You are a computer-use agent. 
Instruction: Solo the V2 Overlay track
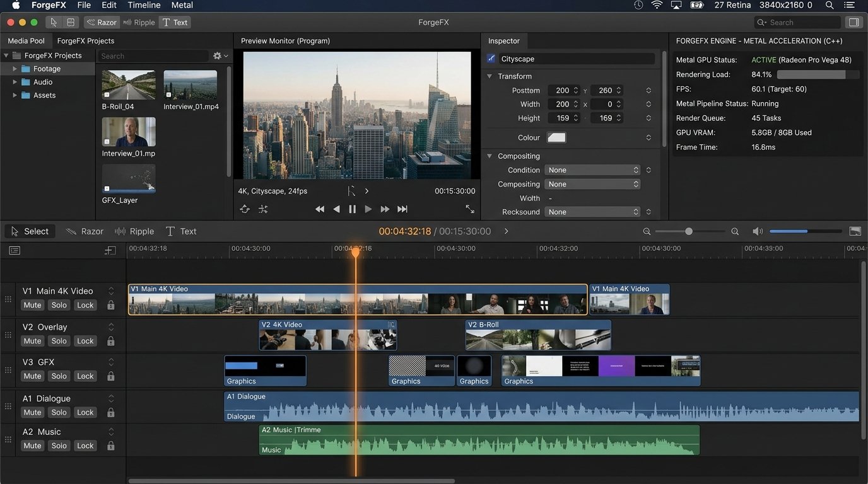59,341
